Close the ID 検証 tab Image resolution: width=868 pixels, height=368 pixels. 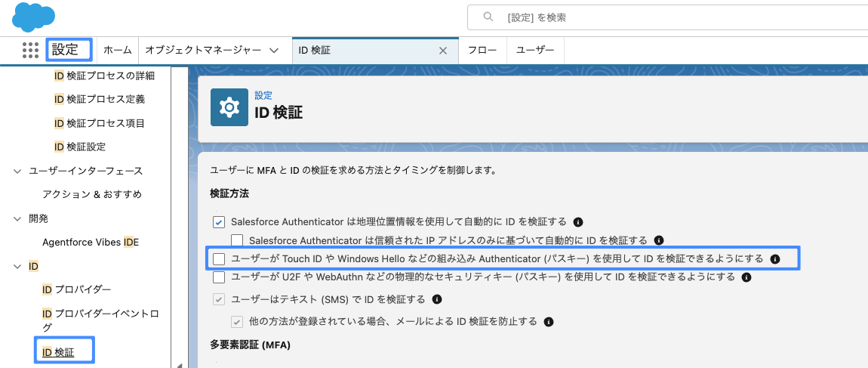[443, 51]
